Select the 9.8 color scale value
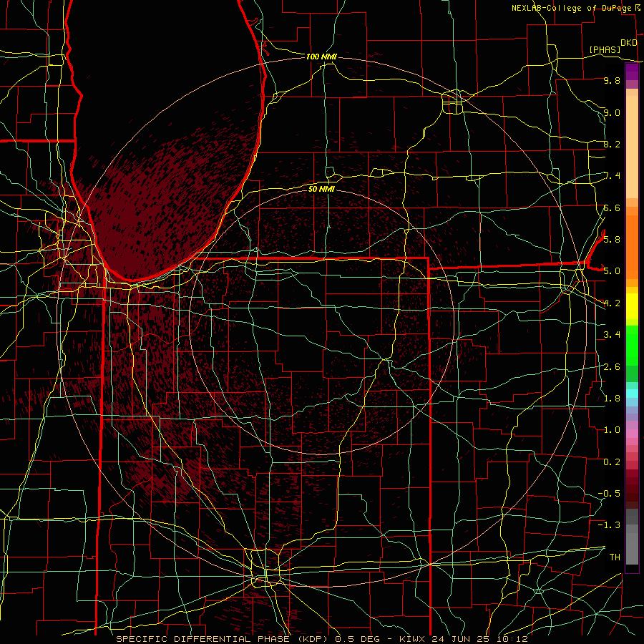Screen dimensions: 644x644 [612, 80]
